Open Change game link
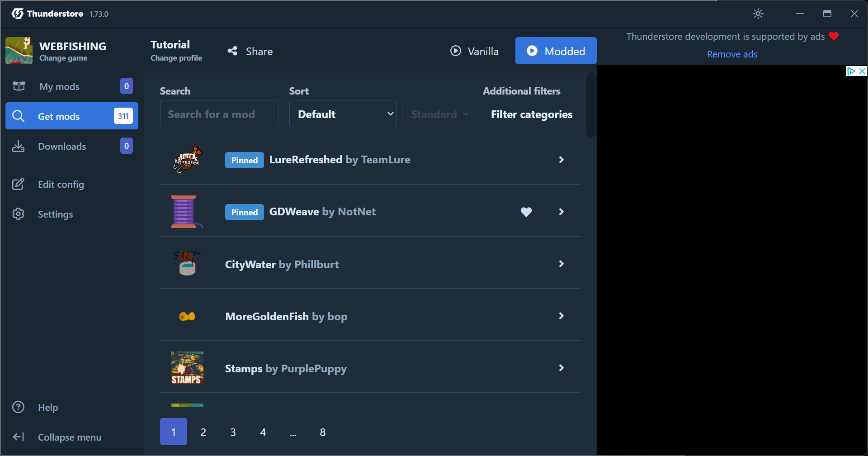 pyautogui.click(x=63, y=58)
